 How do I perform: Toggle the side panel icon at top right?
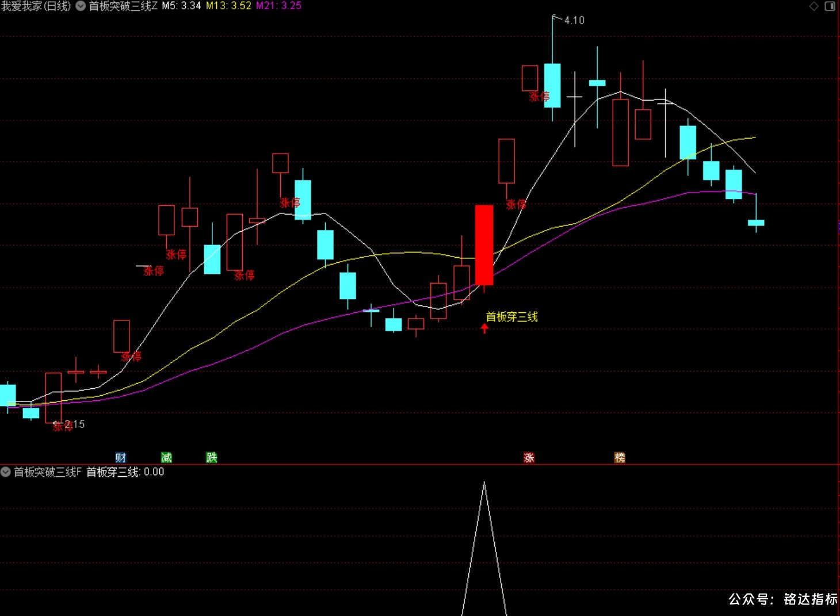point(830,6)
